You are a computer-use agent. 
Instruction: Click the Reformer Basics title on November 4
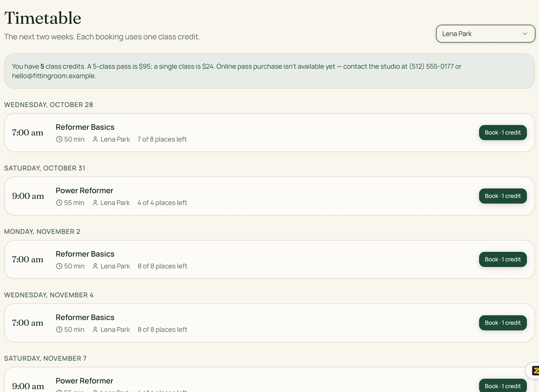85,317
